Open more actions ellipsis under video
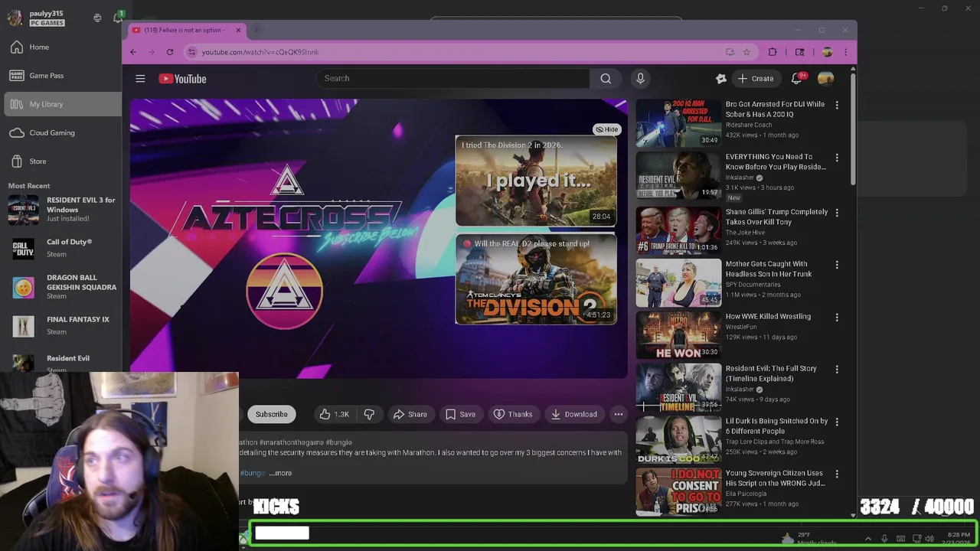 pyautogui.click(x=619, y=414)
